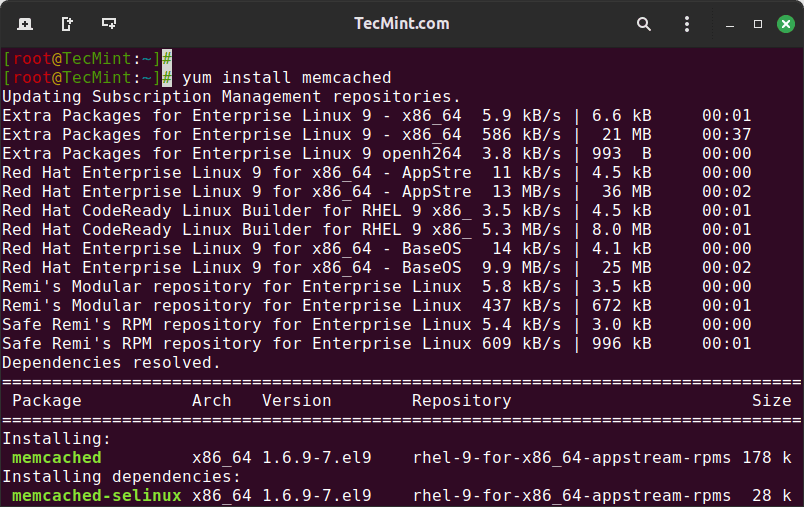
Task: Select 'Updating Subscription Management repositories.' line
Action: point(231,97)
